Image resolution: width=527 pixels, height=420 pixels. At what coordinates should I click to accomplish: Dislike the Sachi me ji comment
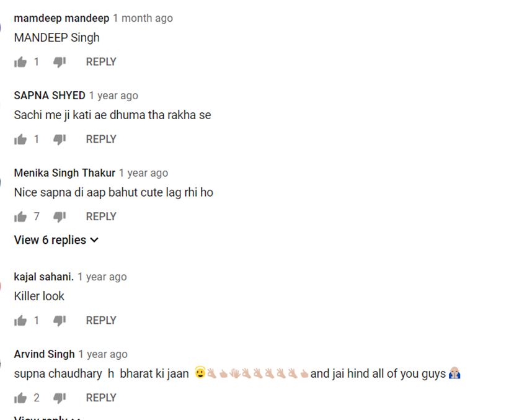60,139
